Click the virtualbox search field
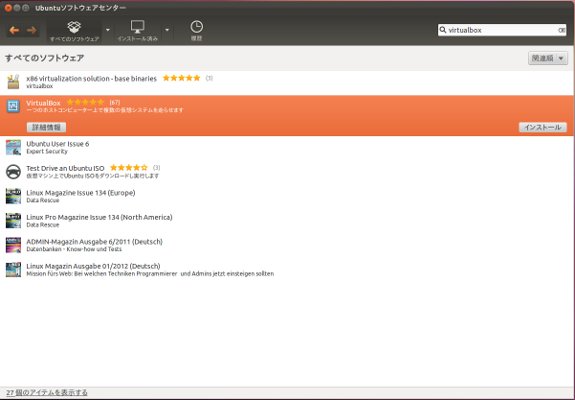 (502, 30)
